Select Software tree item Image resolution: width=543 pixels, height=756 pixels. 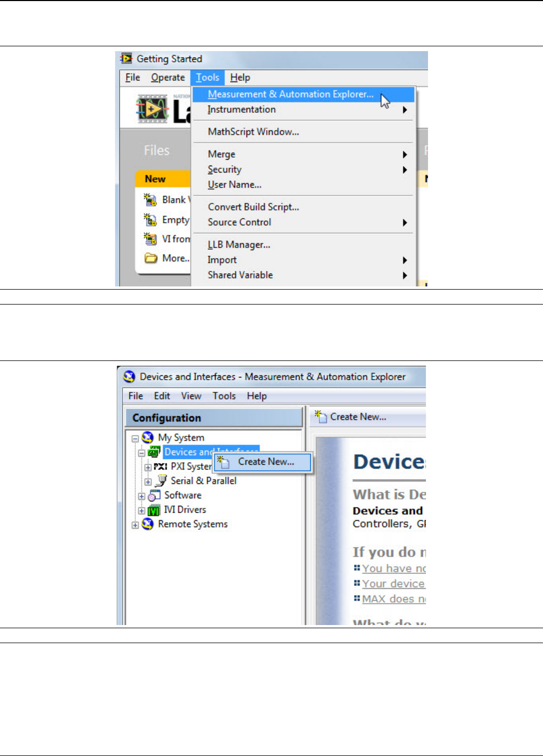coord(183,495)
